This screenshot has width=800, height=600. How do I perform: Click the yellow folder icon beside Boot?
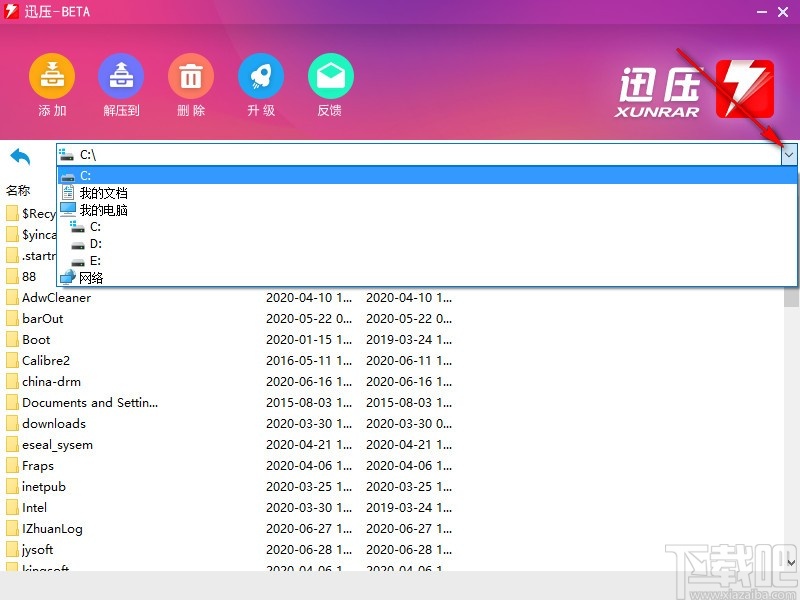13,339
